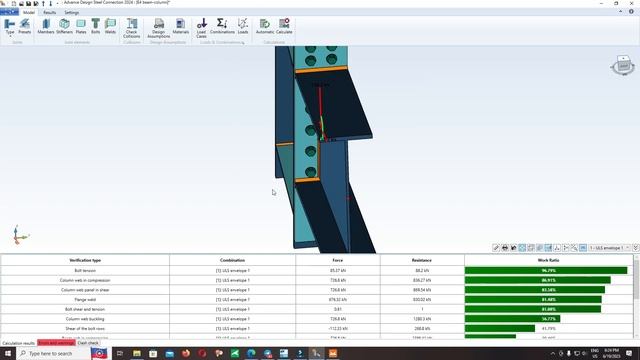Click the new document icon in title bar

click(x=14, y=3)
